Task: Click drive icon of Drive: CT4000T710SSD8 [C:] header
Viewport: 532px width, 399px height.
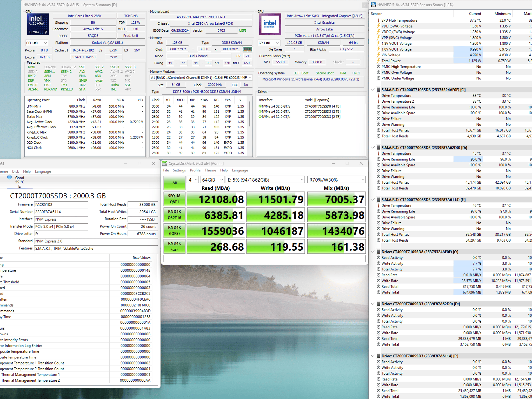Action: pyautogui.click(x=379, y=252)
